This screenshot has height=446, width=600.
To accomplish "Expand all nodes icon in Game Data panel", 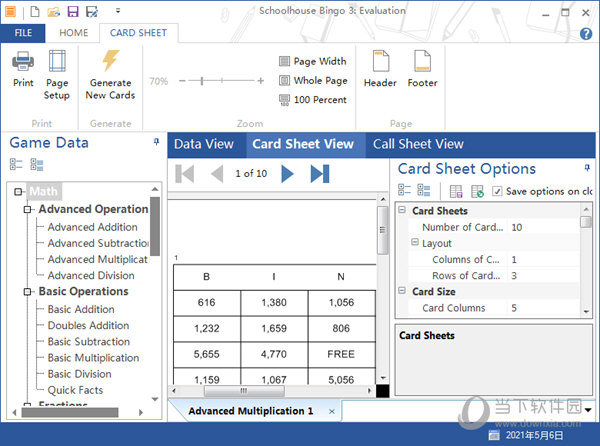I will click(x=16, y=164).
